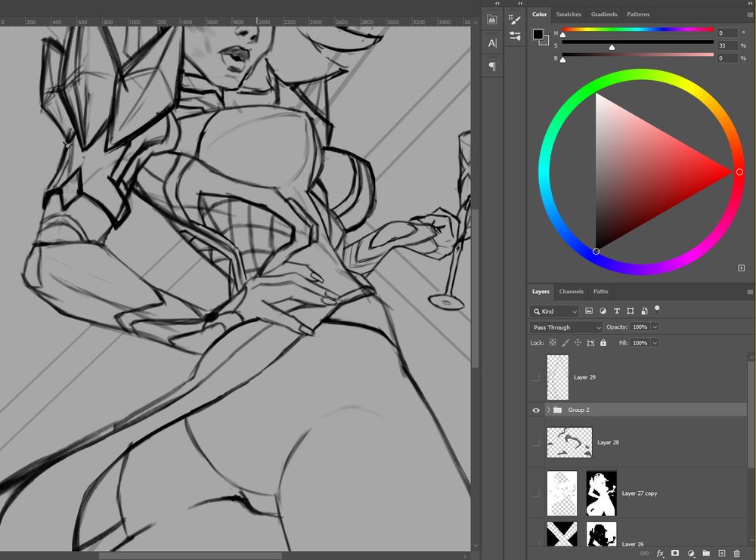Create a new group folder icon

click(706, 553)
